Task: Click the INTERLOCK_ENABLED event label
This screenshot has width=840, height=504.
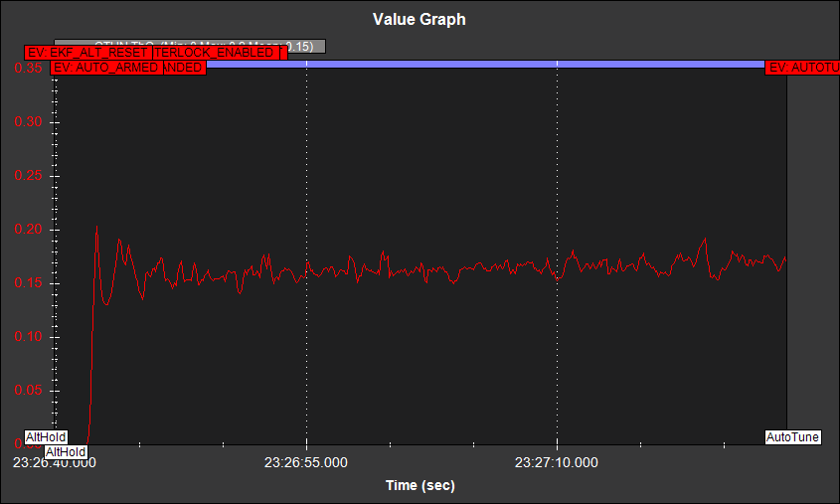Action: pyautogui.click(x=219, y=53)
